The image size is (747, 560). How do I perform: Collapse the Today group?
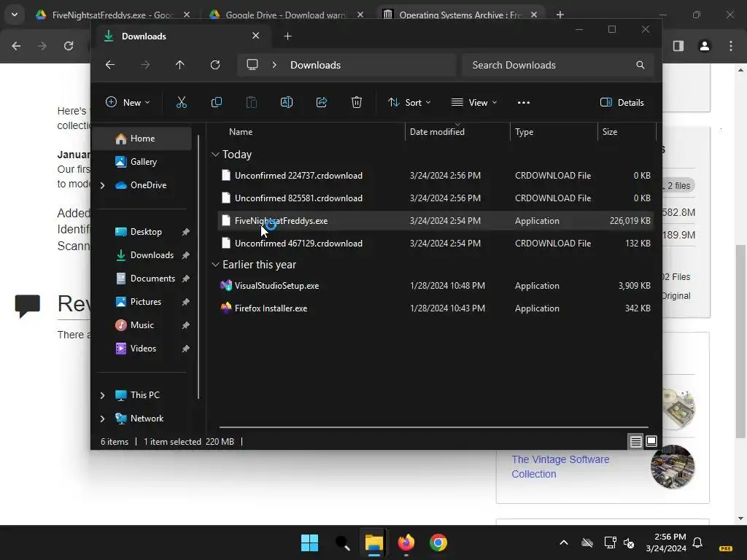215,155
